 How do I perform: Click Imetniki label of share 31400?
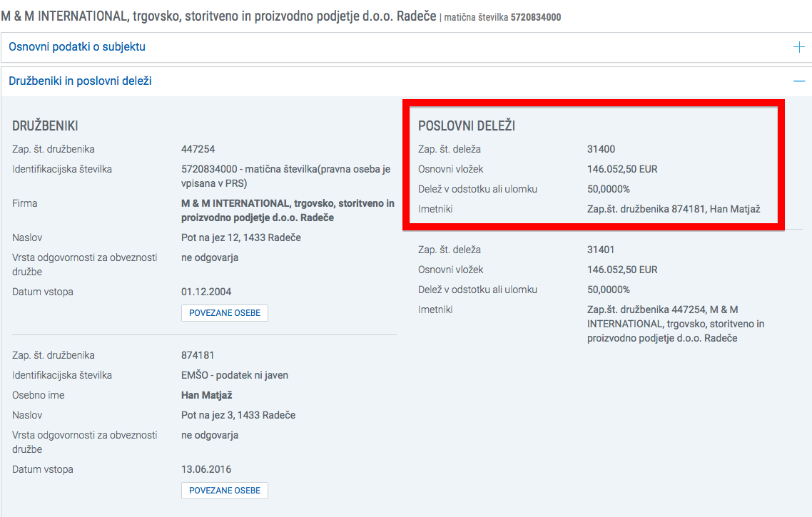pos(435,209)
